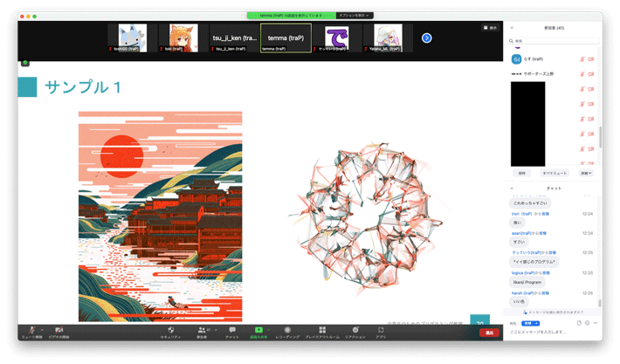Viewport: 620px width, 364px height.
Task: Toggle microphone mute (ミュート解除) button
Action: [31, 331]
